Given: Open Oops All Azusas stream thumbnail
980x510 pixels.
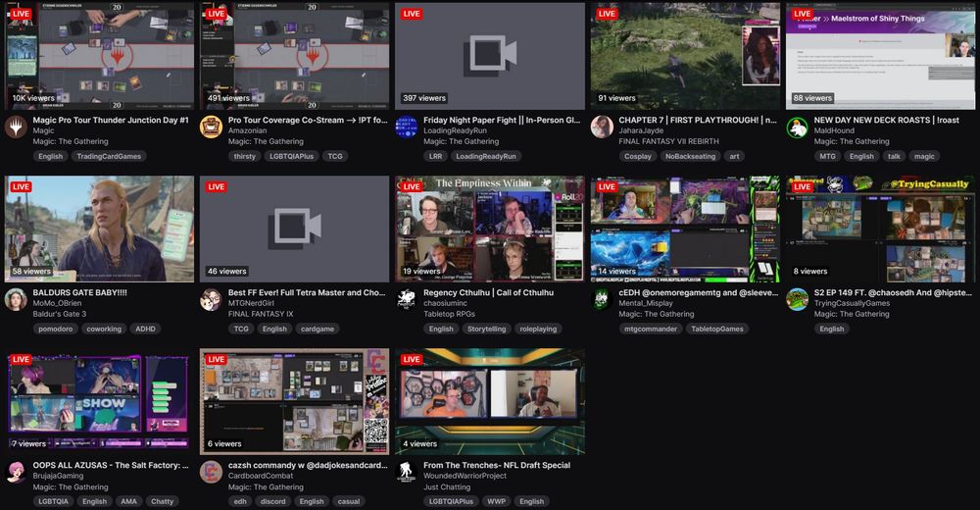Looking at the screenshot, I should click(x=99, y=402).
